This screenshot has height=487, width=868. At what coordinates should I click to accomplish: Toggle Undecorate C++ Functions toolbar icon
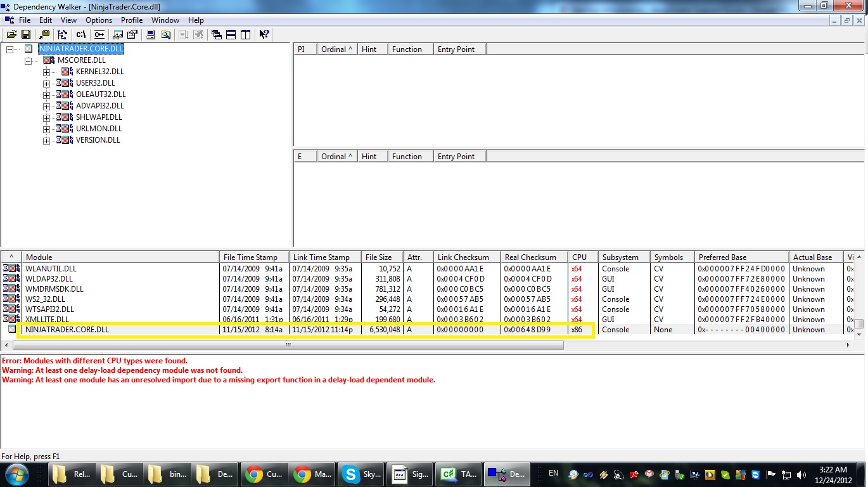pos(99,34)
